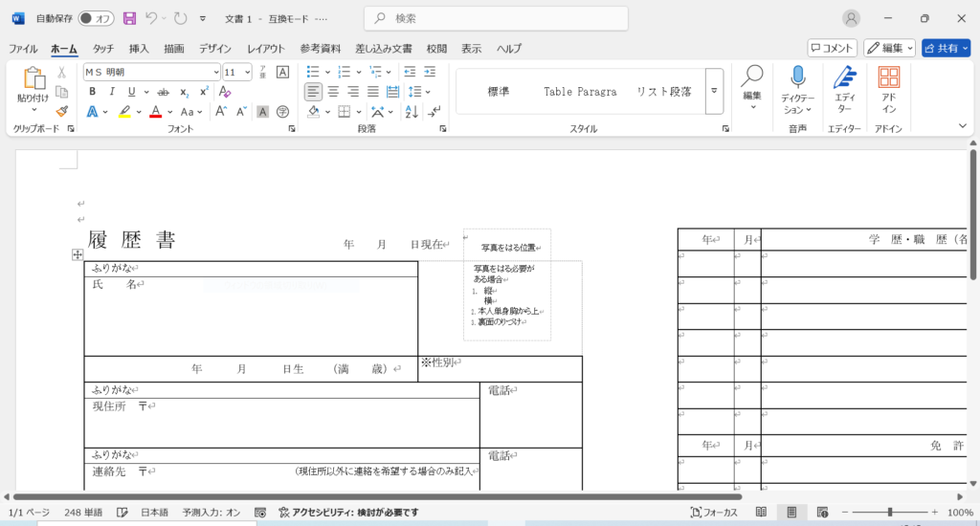Toggle the AutoSave (自動保存) switch
Screen dimensions: 980x526
96,18
